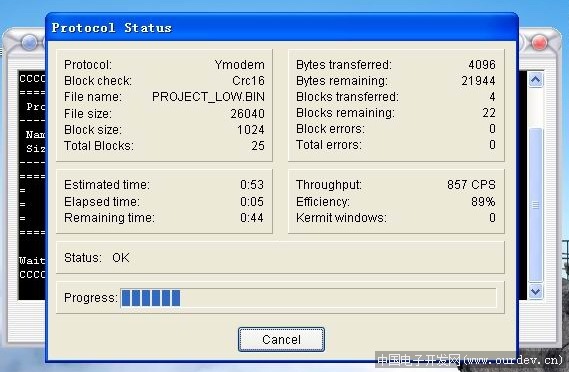The width and height of the screenshot is (569, 372).
Task: Click the Wait text in black terminal area
Action: point(32,261)
